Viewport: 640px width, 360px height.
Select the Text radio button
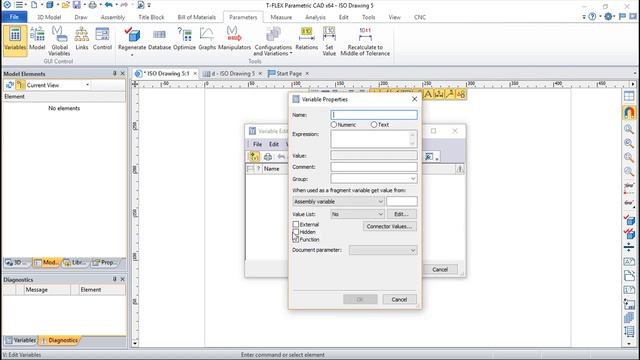[x=374, y=124]
